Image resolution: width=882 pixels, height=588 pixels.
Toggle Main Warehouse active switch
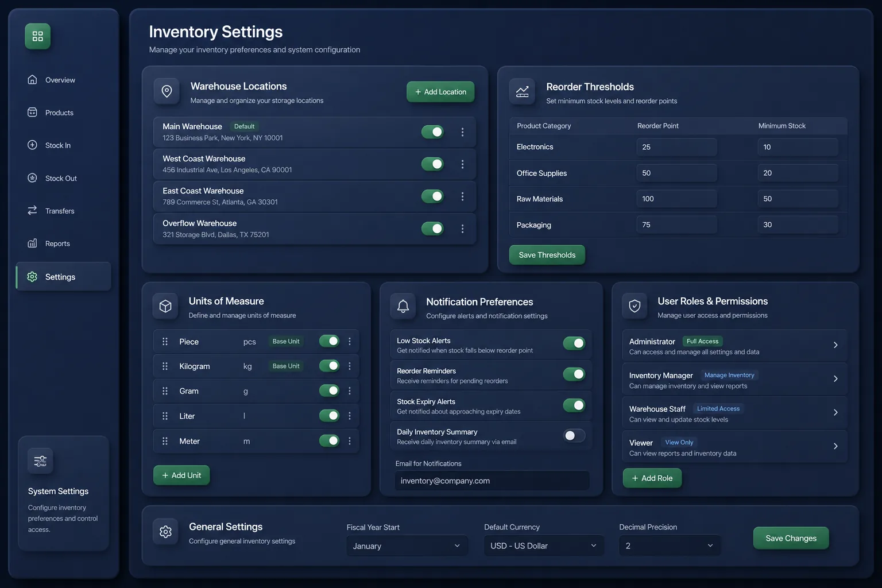tap(432, 132)
